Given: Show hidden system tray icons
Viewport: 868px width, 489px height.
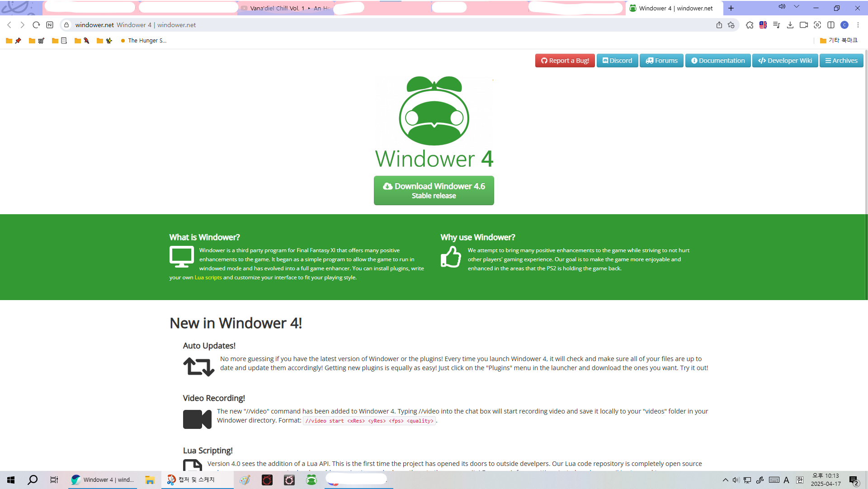Looking at the screenshot, I should tap(725, 480).
